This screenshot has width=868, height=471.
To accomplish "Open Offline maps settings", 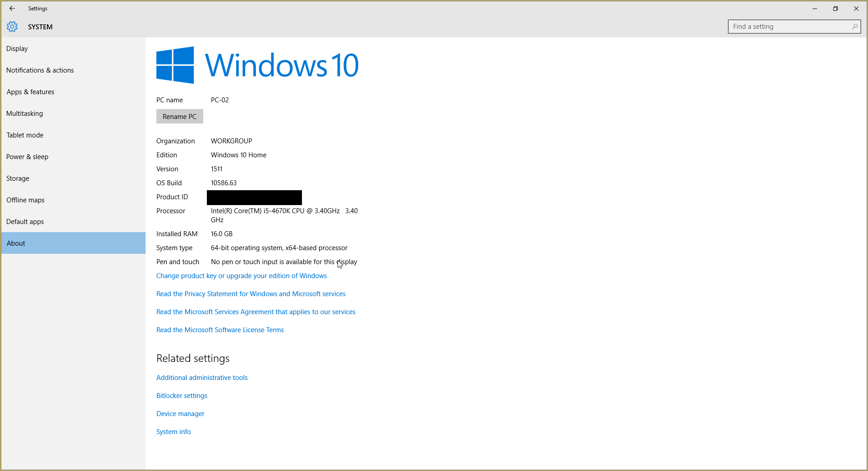I will pyautogui.click(x=25, y=200).
